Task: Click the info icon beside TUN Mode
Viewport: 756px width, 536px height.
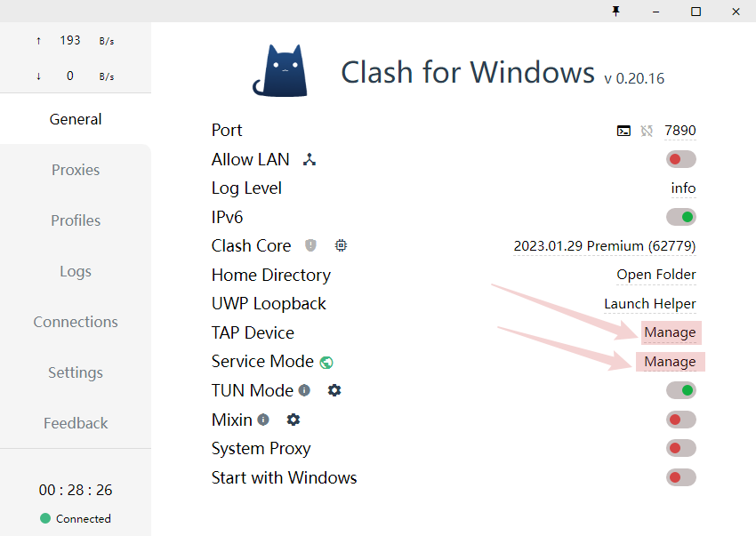Action: coord(304,390)
